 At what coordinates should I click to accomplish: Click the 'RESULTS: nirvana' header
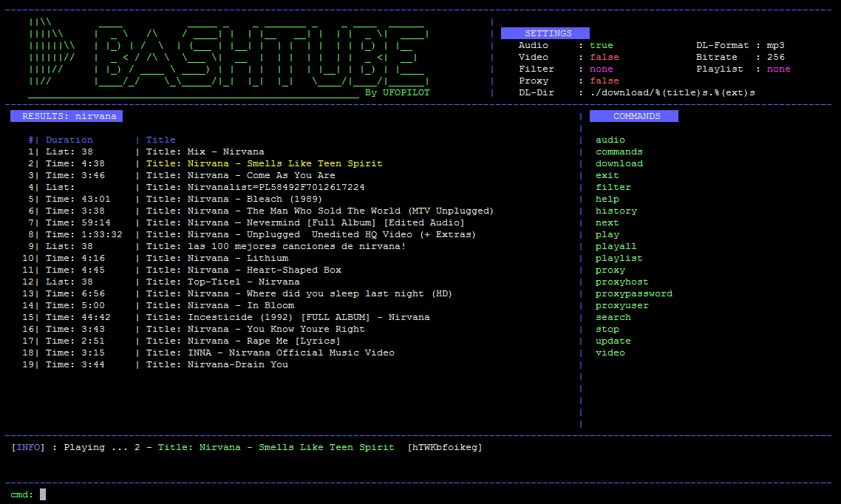click(67, 116)
